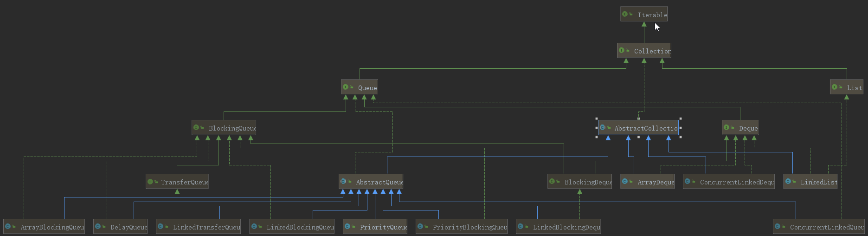Click the interface icon on Collection
The width and height of the screenshot is (868, 236).
[622, 51]
